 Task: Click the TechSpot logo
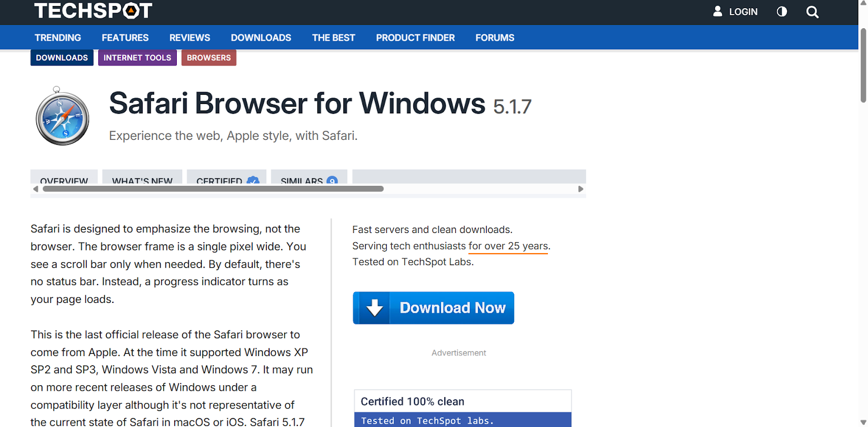(93, 10)
